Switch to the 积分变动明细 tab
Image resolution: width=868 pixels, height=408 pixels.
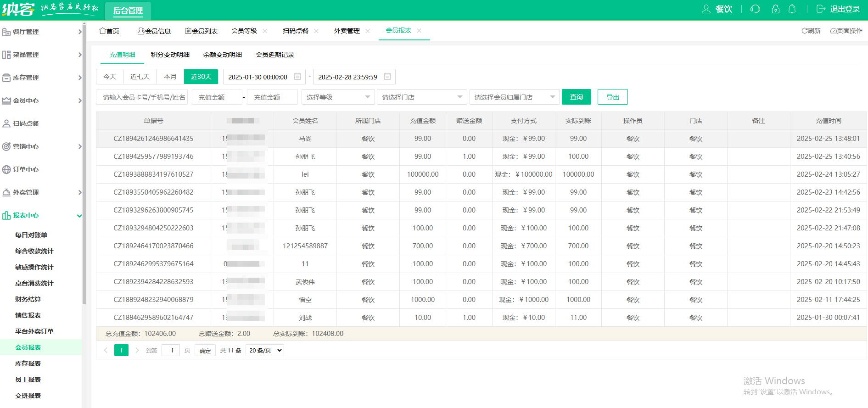[x=170, y=55]
